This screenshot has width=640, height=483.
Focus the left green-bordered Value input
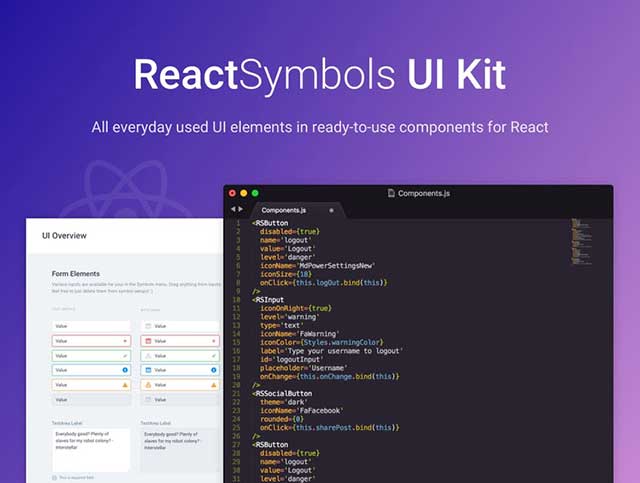coord(91,356)
